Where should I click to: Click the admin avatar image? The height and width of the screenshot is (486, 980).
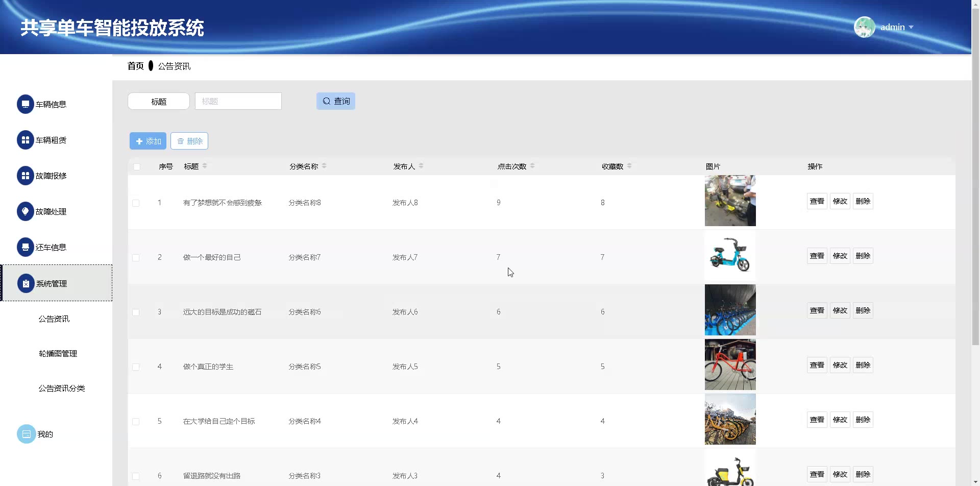click(x=864, y=27)
